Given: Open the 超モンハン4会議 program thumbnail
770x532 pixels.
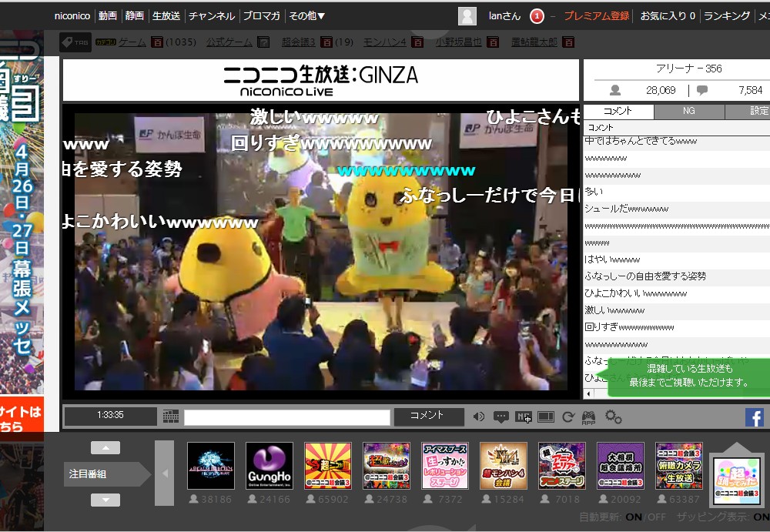Looking at the screenshot, I should [504, 466].
